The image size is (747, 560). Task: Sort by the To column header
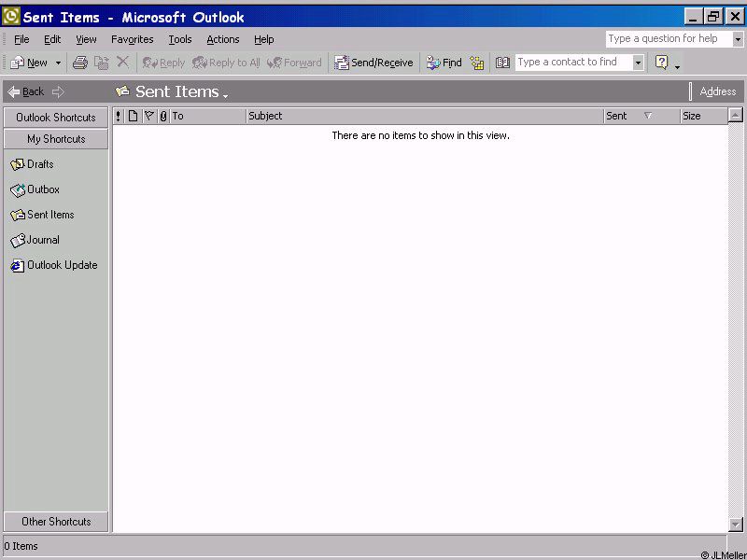pyautogui.click(x=208, y=116)
